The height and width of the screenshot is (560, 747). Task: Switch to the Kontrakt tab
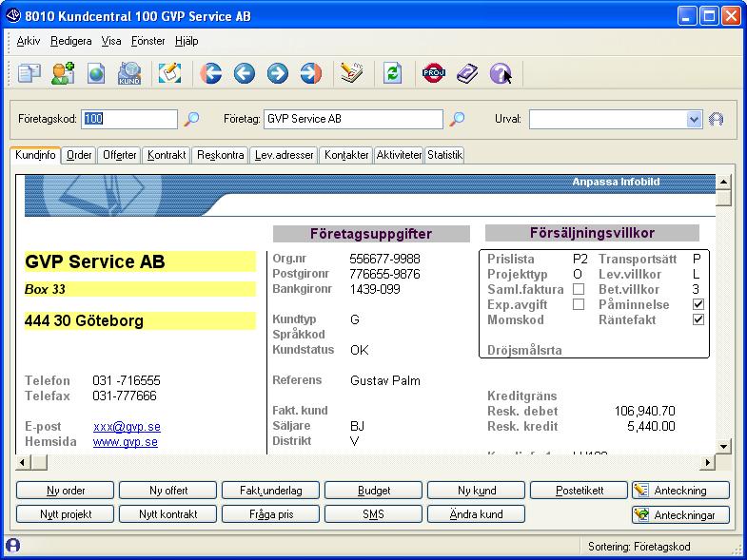167,155
